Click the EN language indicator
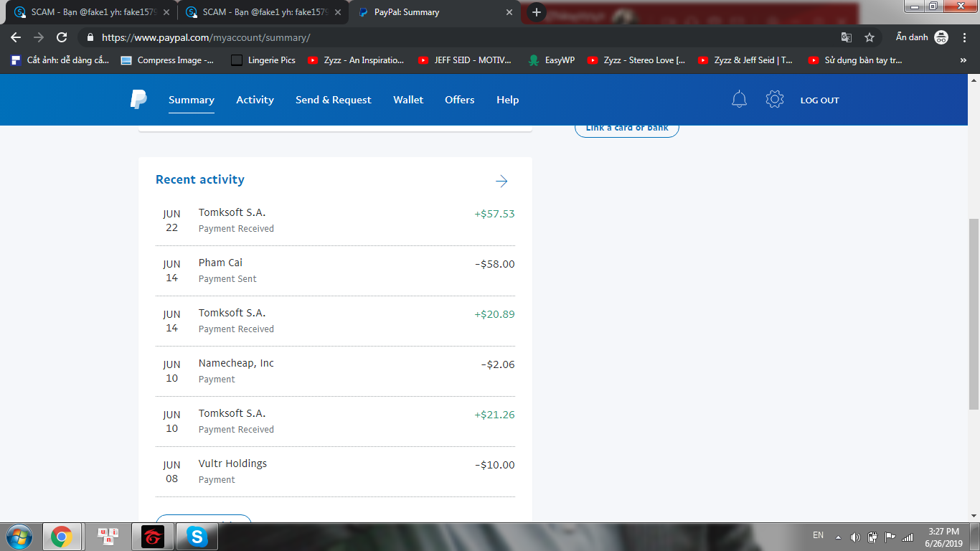The image size is (980, 551). (818, 535)
